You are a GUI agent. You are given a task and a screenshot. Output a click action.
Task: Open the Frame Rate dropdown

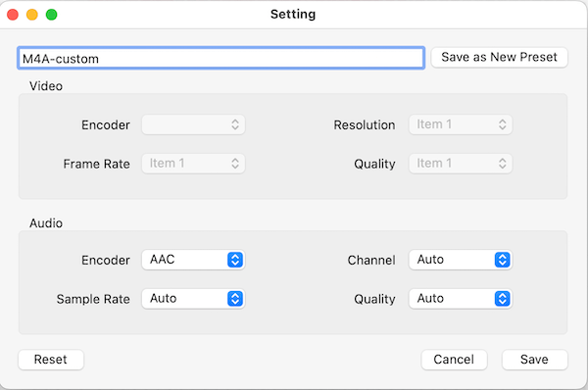tap(193, 164)
